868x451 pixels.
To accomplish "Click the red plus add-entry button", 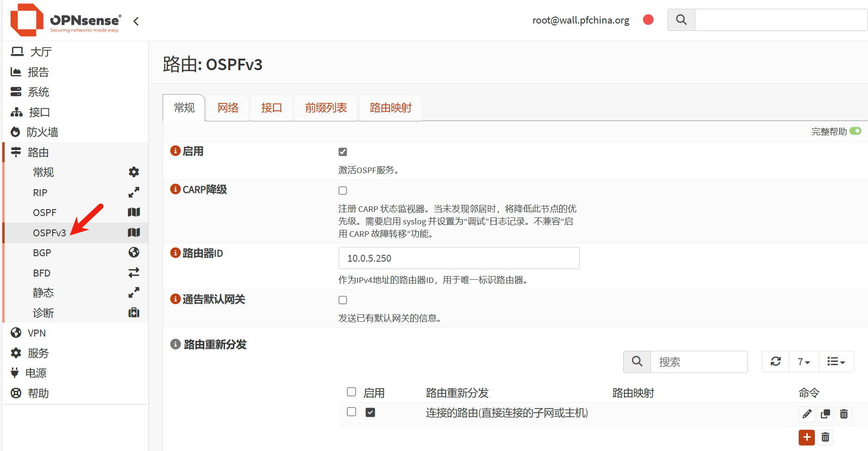I will (x=807, y=437).
